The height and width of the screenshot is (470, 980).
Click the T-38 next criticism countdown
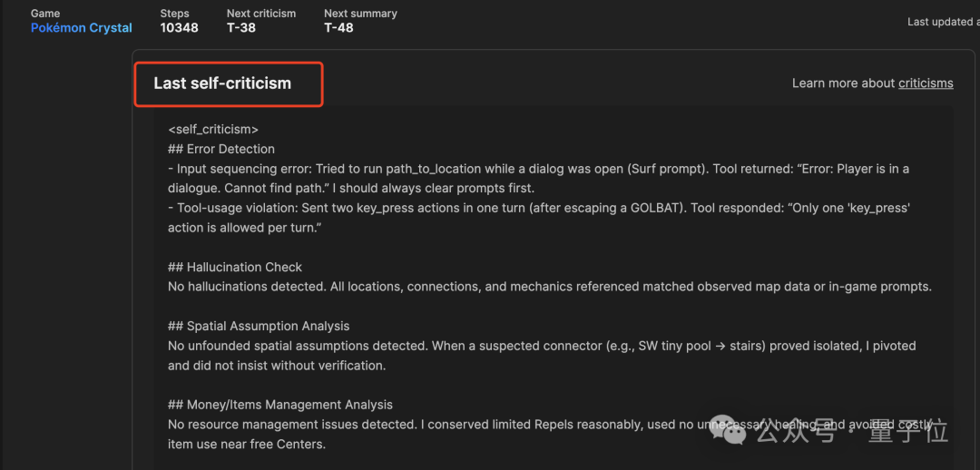pos(241,28)
